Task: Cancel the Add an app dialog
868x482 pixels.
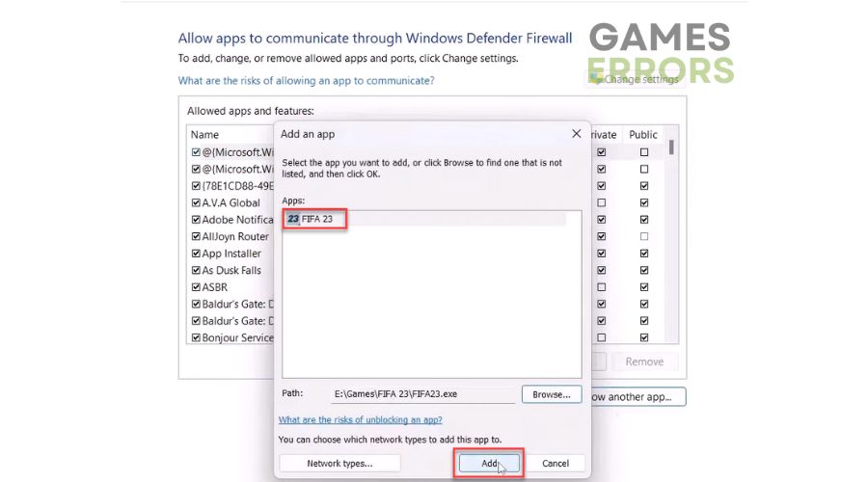Action: pos(556,463)
